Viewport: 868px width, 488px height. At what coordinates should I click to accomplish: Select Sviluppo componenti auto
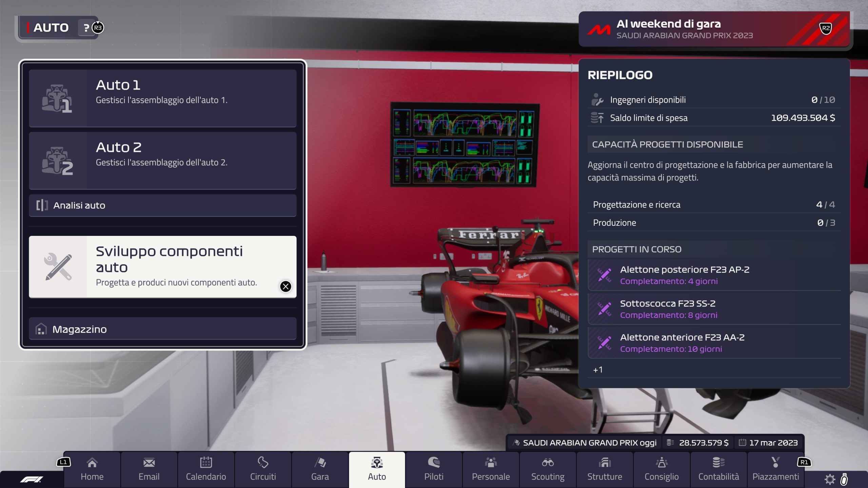(162, 267)
